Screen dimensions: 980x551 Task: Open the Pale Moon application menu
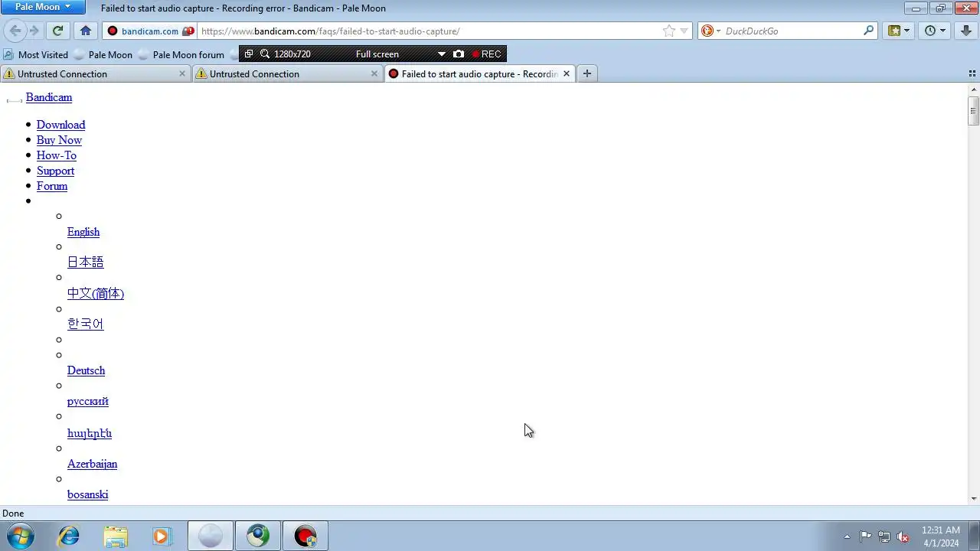coord(43,7)
